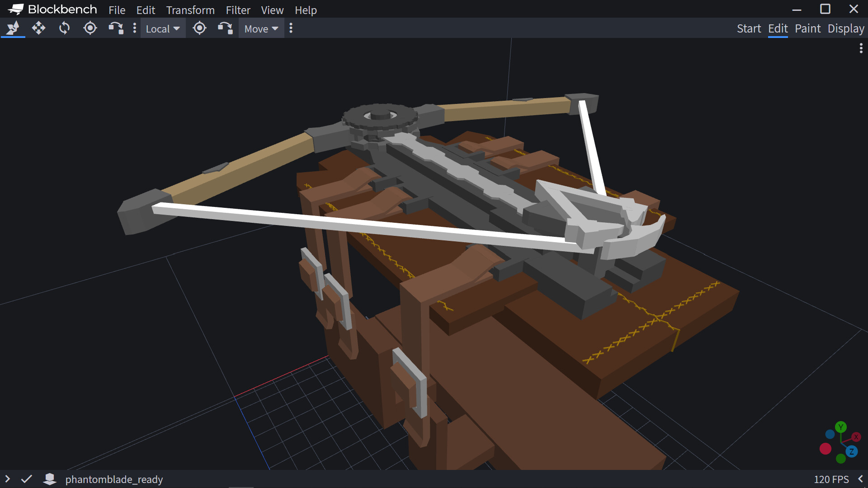
Task: Open the Filter menu
Action: 238,10
